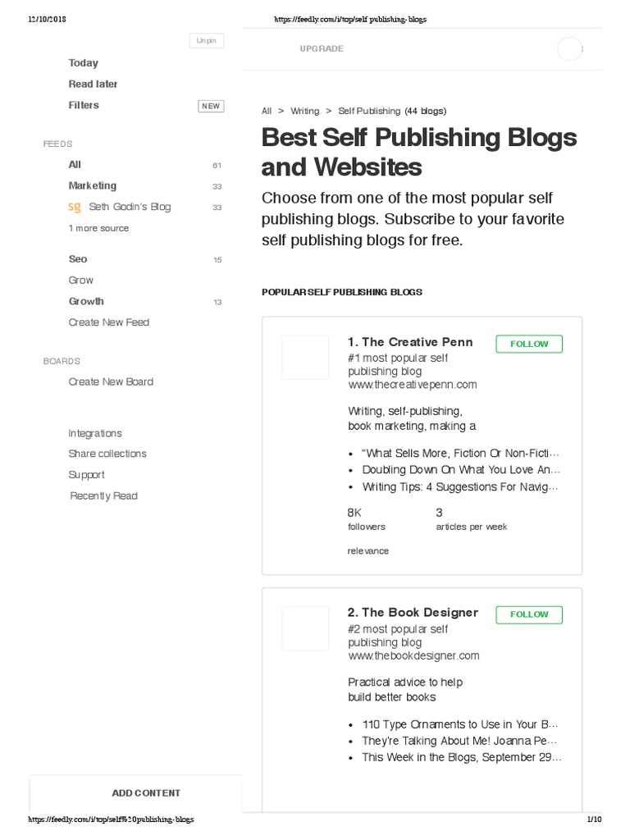Click The Book Designer logo thumbnail
The height and width of the screenshot is (840, 630).
click(x=305, y=628)
